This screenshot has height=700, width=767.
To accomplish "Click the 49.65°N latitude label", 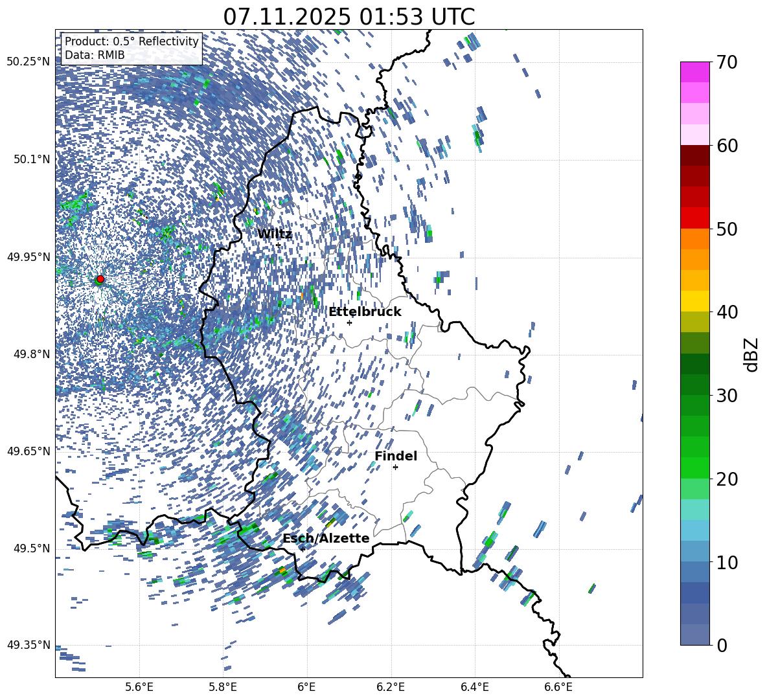I will (x=29, y=451).
